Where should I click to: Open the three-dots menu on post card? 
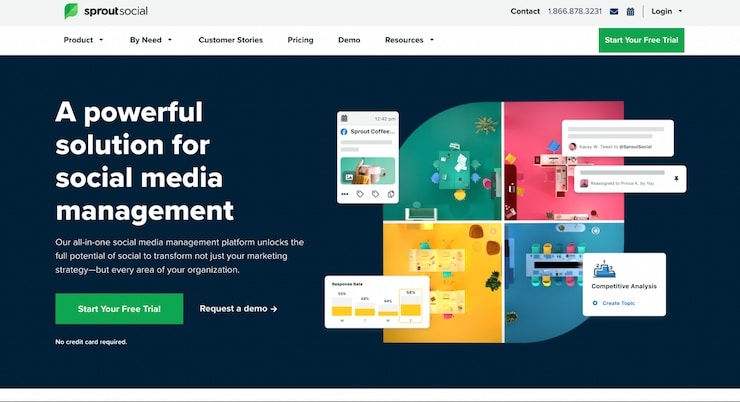click(345, 194)
